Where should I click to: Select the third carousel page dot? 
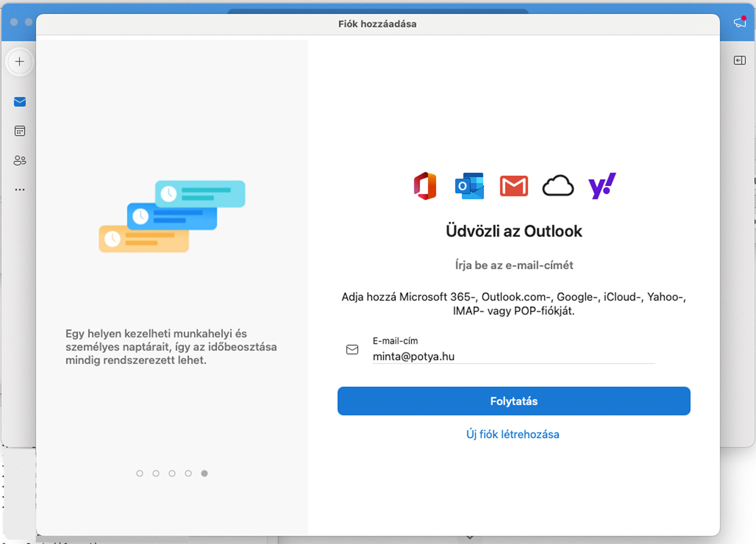click(x=172, y=474)
